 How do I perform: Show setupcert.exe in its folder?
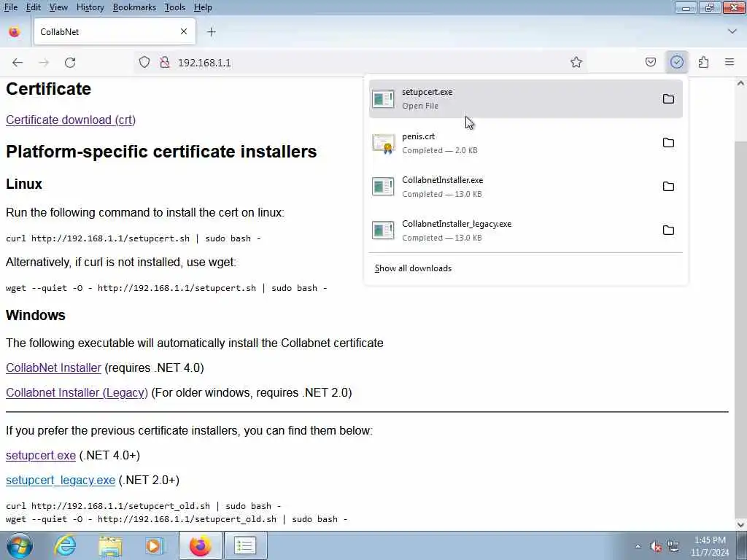(x=668, y=98)
